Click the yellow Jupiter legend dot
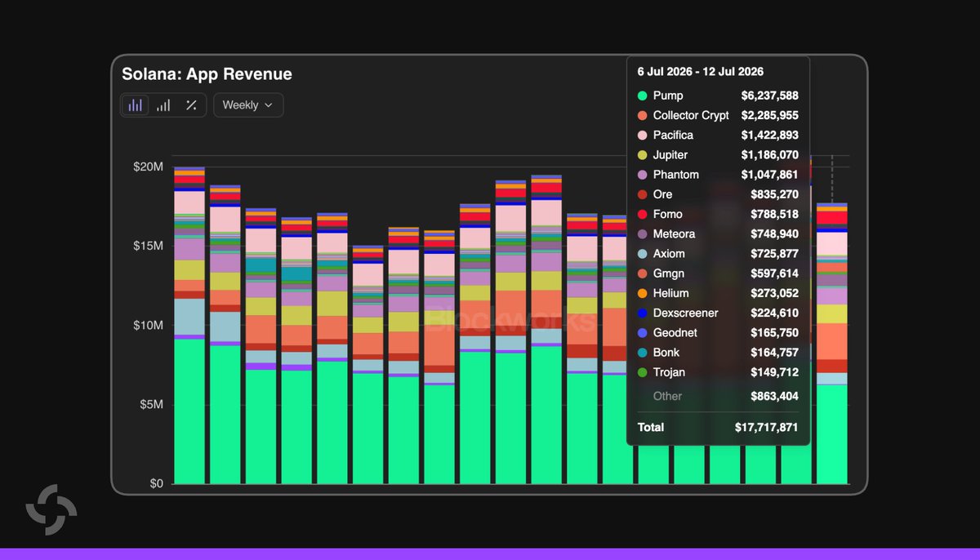980x560 pixels. click(x=642, y=155)
